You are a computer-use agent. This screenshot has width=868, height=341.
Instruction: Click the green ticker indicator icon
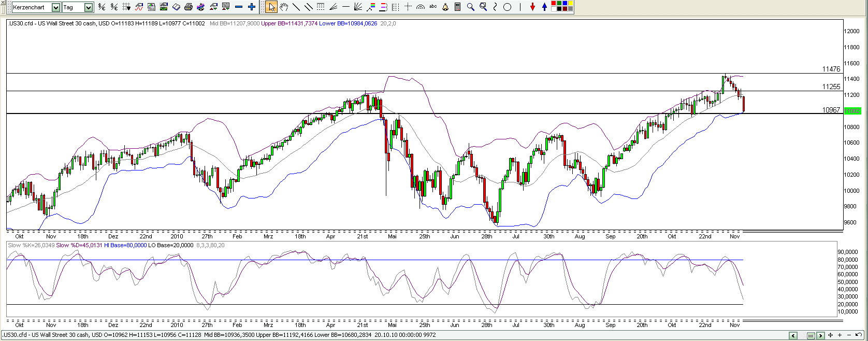point(163,7)
